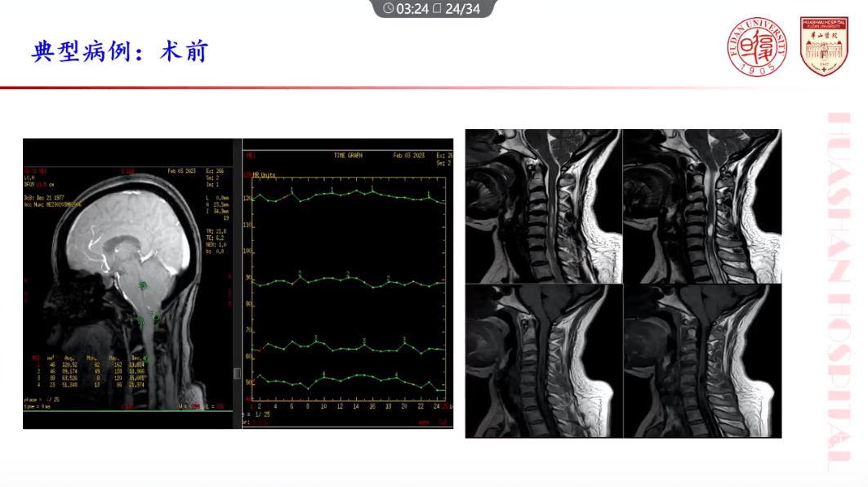This screenshot has width=868, height=487.
Task: Select the top-left cervical spine MRI image
Action: 544,206
